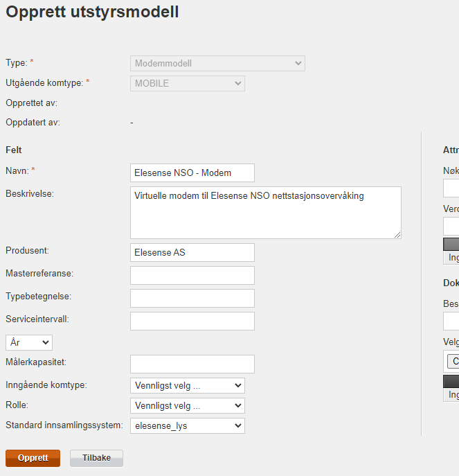
Task: Click the attribute value field below the key field
Action: coord(451,226)
